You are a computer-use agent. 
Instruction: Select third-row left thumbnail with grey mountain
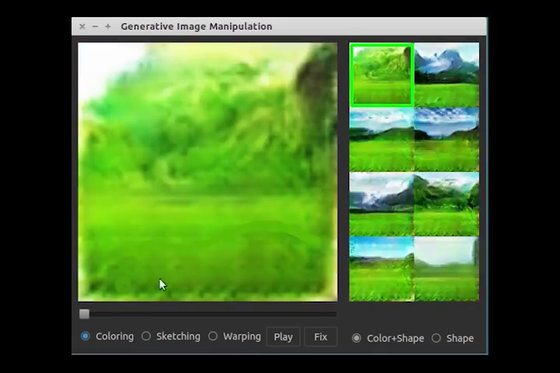(x=382, y=204)
